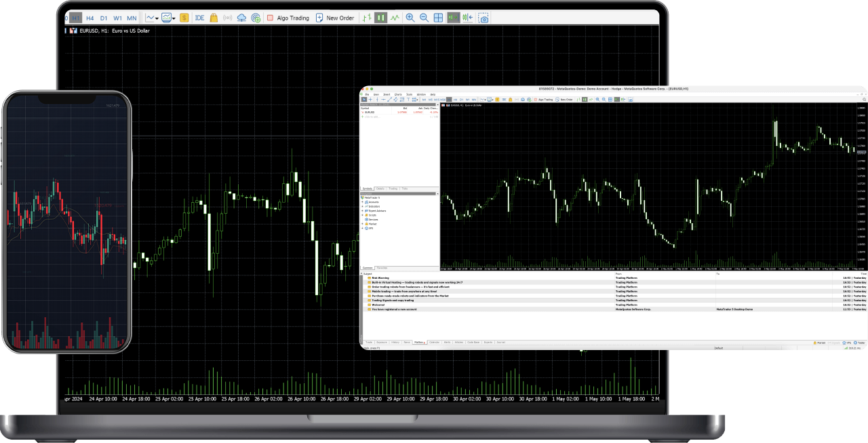
Task: Click the cloud VPS icon on laptop toolbar
Action: click(241, 18)
